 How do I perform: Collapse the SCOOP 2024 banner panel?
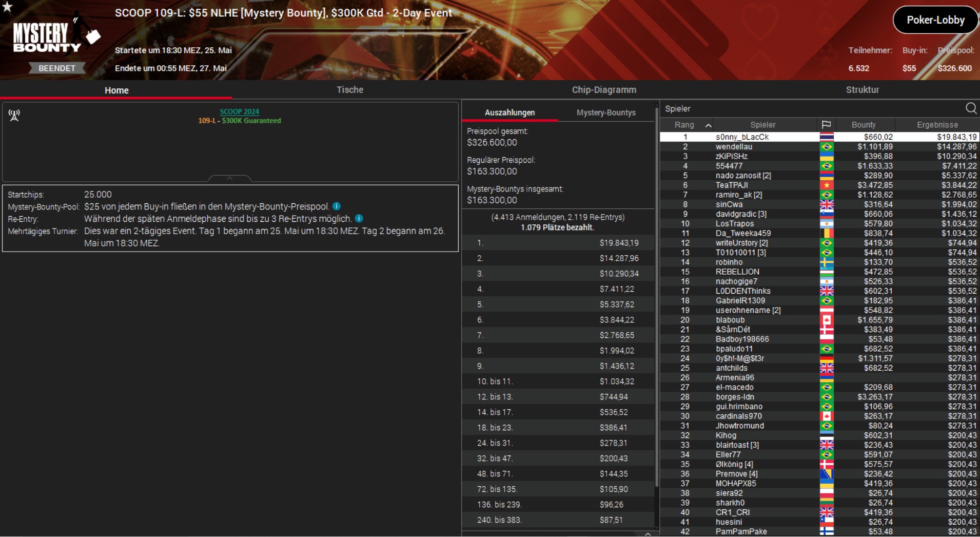tap(229, 178)
